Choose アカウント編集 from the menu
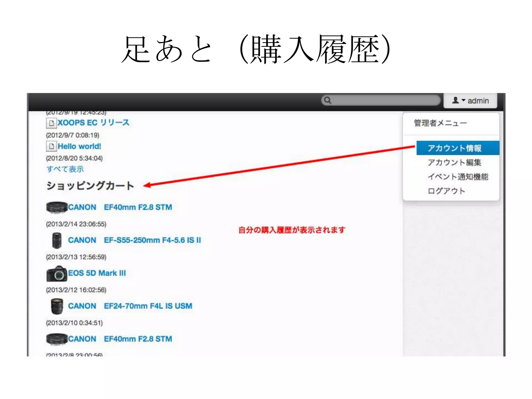532x399 pixels. [454, 162]
